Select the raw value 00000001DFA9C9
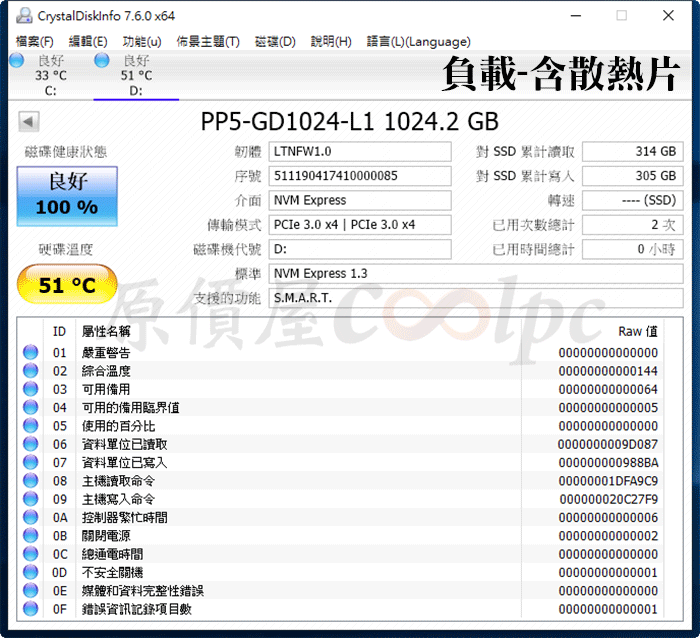The height and width of the screenshot is (638, 700). (608, 481)
